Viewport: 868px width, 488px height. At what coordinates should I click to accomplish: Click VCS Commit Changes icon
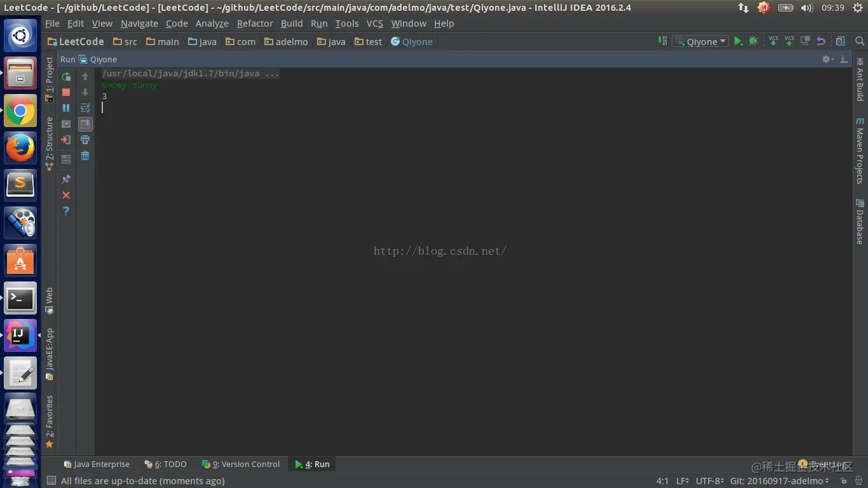coord(789,41)
